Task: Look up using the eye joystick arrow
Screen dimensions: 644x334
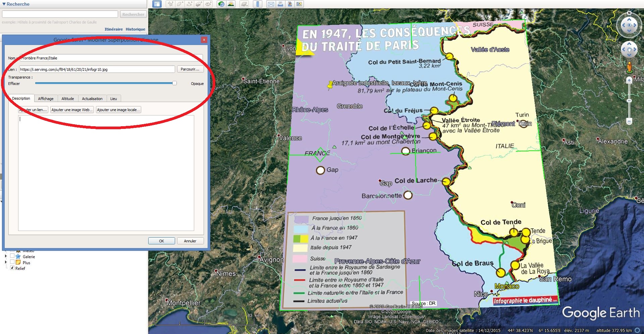Action: [629, 19]
